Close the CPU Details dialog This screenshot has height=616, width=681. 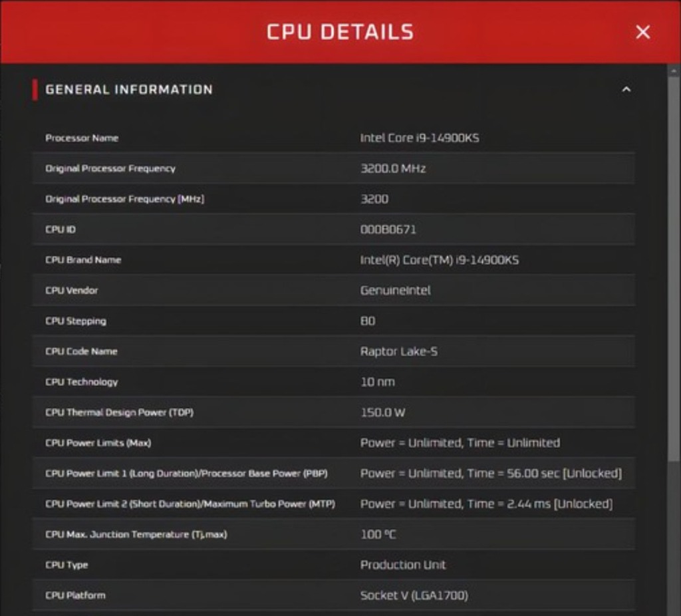643,32
